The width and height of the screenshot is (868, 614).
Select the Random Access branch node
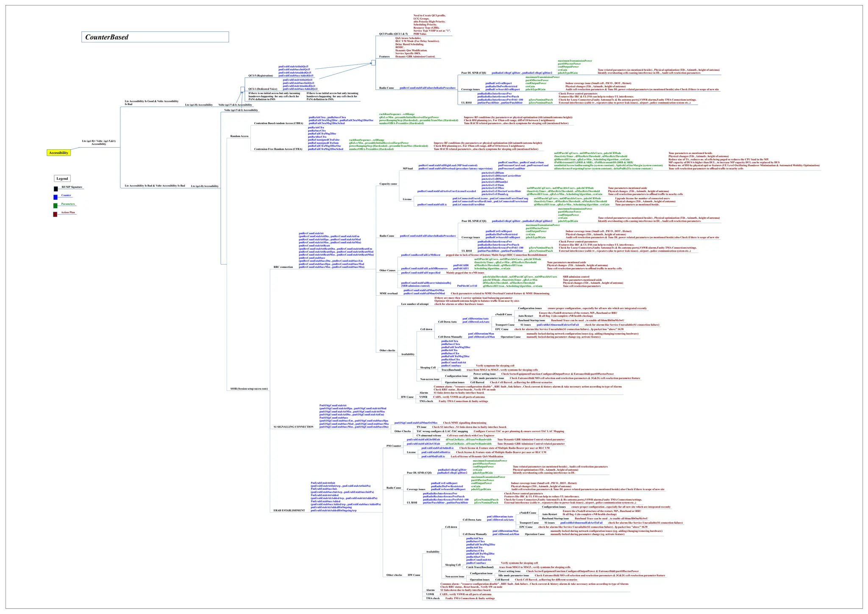tap(239, 136)
